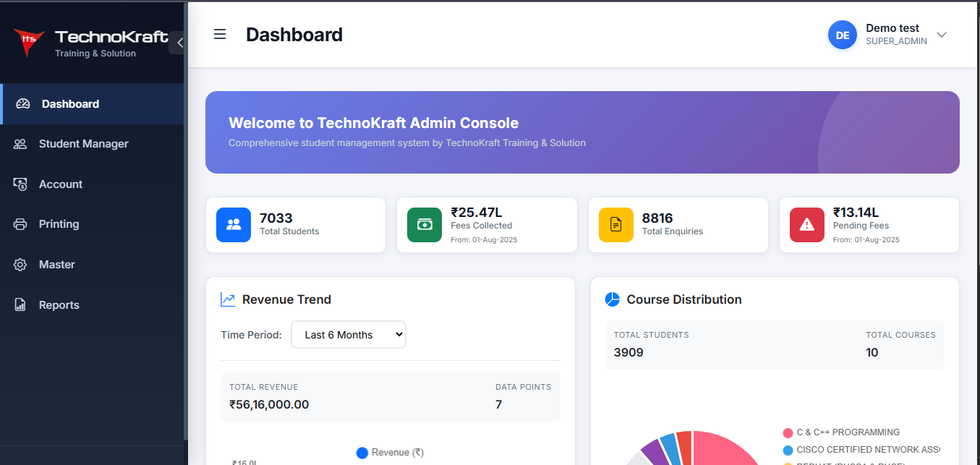This screenshot has height=465, width=980.
Task: Click the yellow Total Enquiries document icon
Action: point(616,224)
